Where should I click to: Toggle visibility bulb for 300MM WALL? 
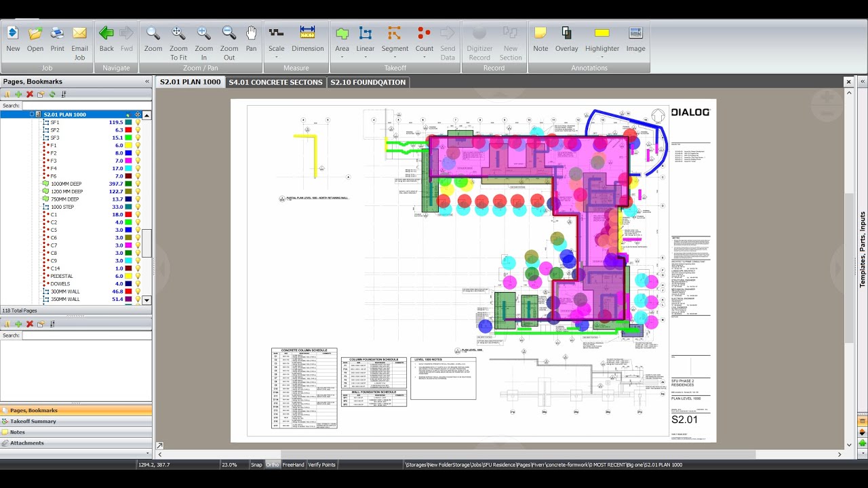138,291
